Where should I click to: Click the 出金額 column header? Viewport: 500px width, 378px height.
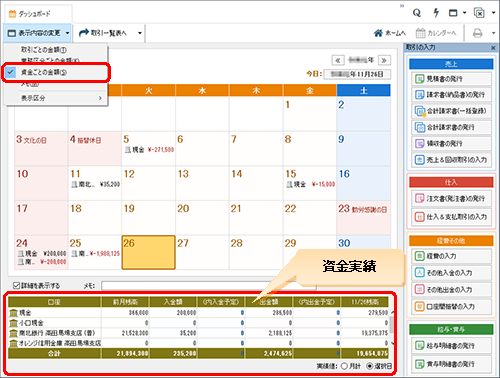pos(269,302)
